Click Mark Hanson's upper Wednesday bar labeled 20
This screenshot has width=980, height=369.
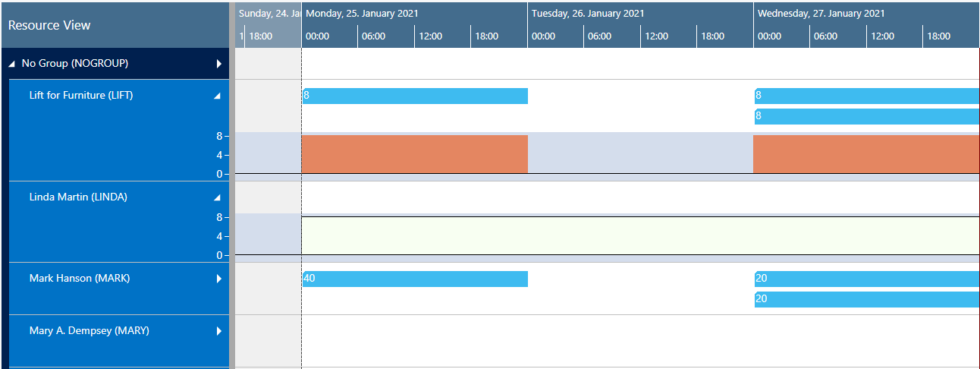[x=866, y=279]
